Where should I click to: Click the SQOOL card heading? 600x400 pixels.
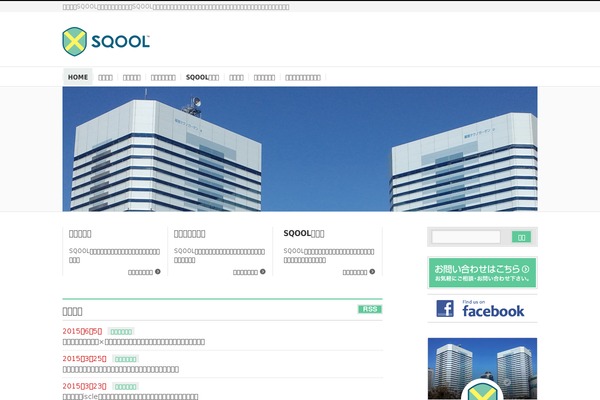point(304,233)
